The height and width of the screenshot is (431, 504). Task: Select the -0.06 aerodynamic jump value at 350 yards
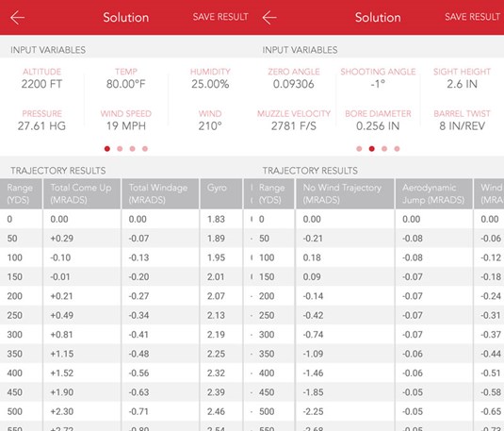click(x=413, y=354)
